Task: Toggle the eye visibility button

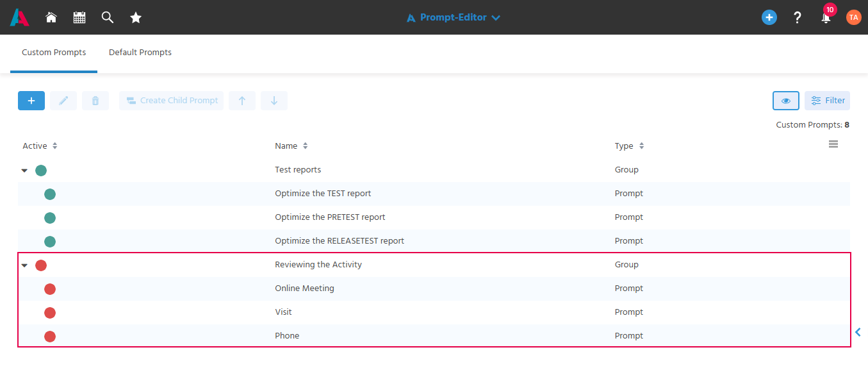Action: pyautogui.click(x=786, y=101)
